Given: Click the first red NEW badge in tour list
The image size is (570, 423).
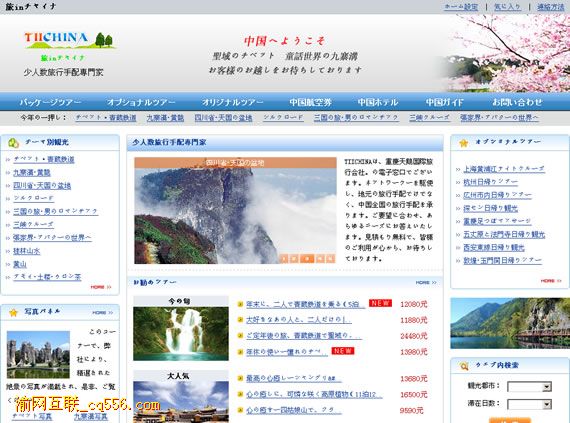Looking at the screenshot, I should coord(380,303).
